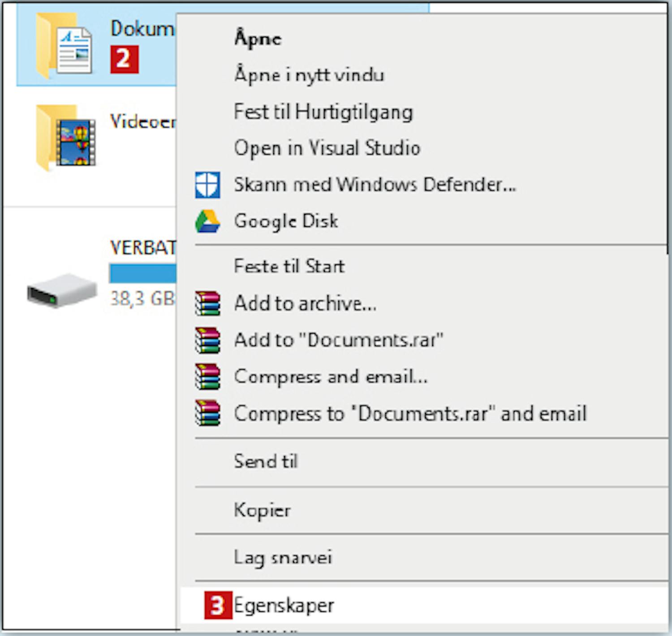Choose Open in Visual Studio
The width and height of the screenshot is (672, 636).
click(x=327, y=148)
